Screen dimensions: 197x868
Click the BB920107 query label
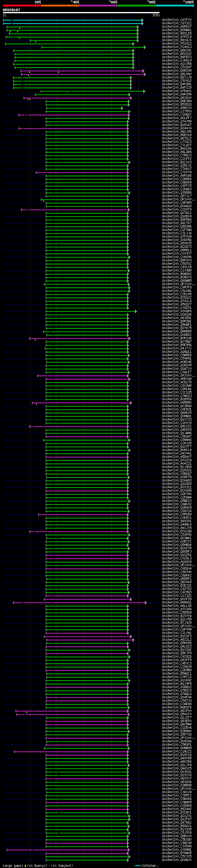pyautogui.click(x=11, y=10)
